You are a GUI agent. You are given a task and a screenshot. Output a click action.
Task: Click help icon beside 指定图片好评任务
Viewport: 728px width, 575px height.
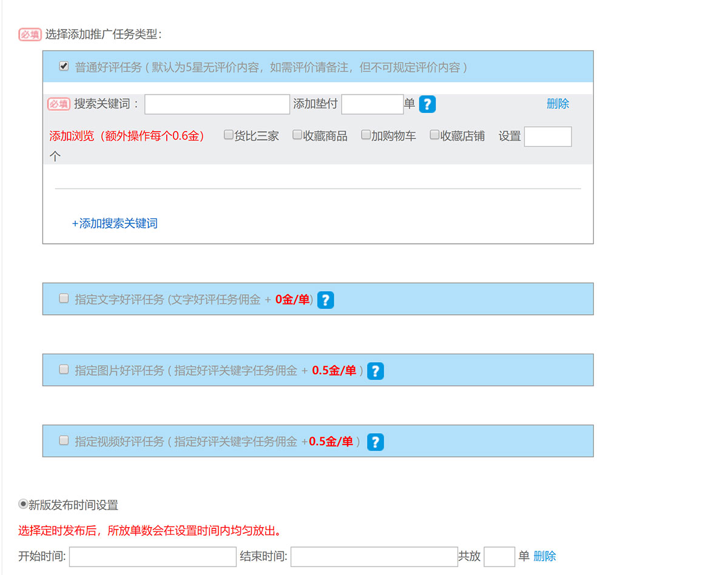pyautogui.click(x=376, y=371)
